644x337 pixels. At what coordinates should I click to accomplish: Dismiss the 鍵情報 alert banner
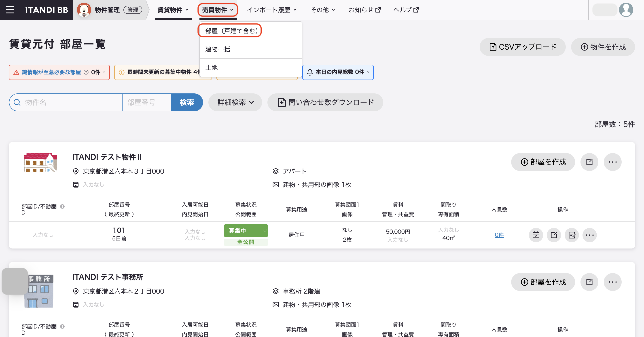pyautogui.click(x=104, y=72)
